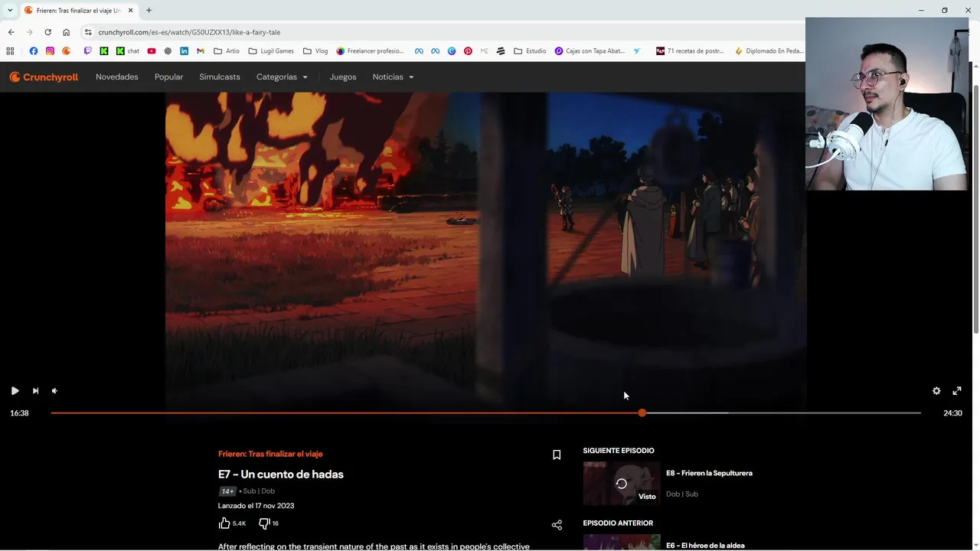This screenshot has width=980, height=551.
Task: Open the Crunchyroll bookmark icon
Action: coord(67,51)
